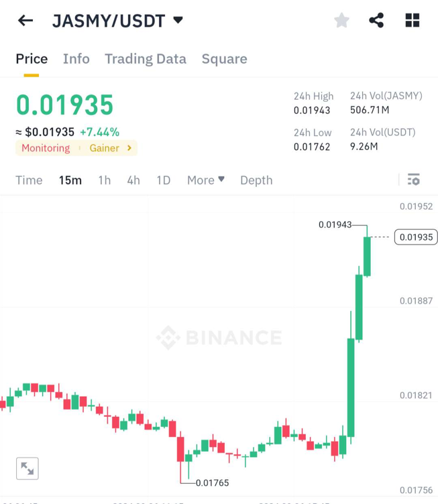438x504 pixels.
Task: Expand the More timeframes dropdown
Action: pyautogui.click(x=206, y=180)
